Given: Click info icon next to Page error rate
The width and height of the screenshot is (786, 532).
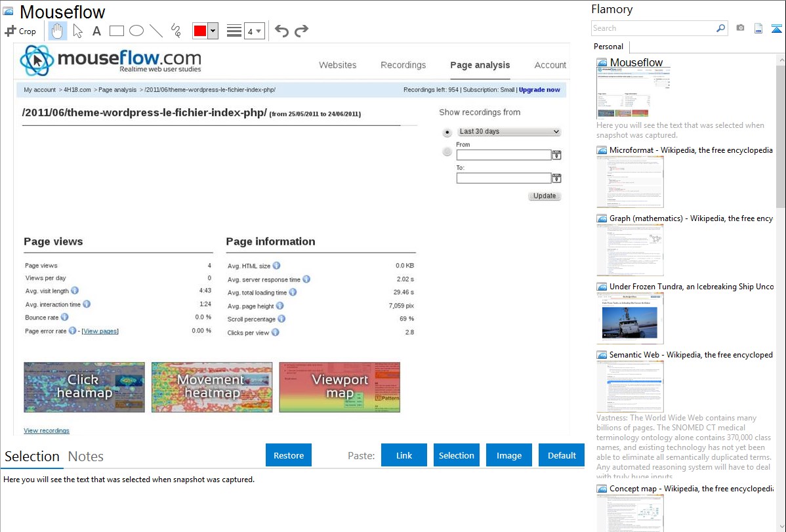Looking at the screenshot, I should [x=72, y=331].
